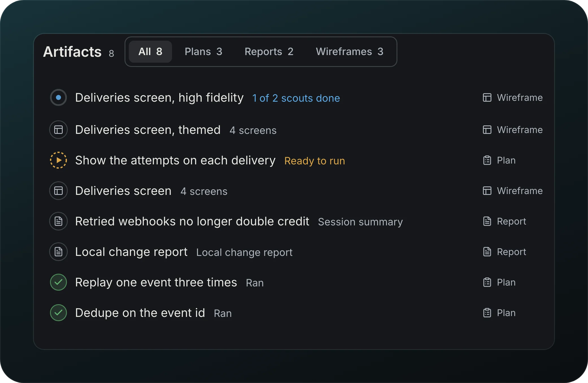Open Deliveries screen, themed artifact

pyautogui.click(x=148, y=130)
